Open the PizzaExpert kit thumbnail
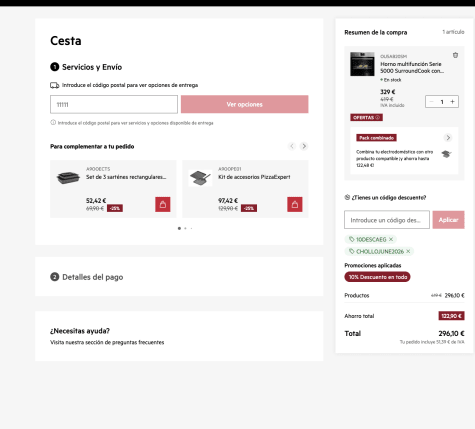This screenshot has height=429, width=475. tap(200, 178)
